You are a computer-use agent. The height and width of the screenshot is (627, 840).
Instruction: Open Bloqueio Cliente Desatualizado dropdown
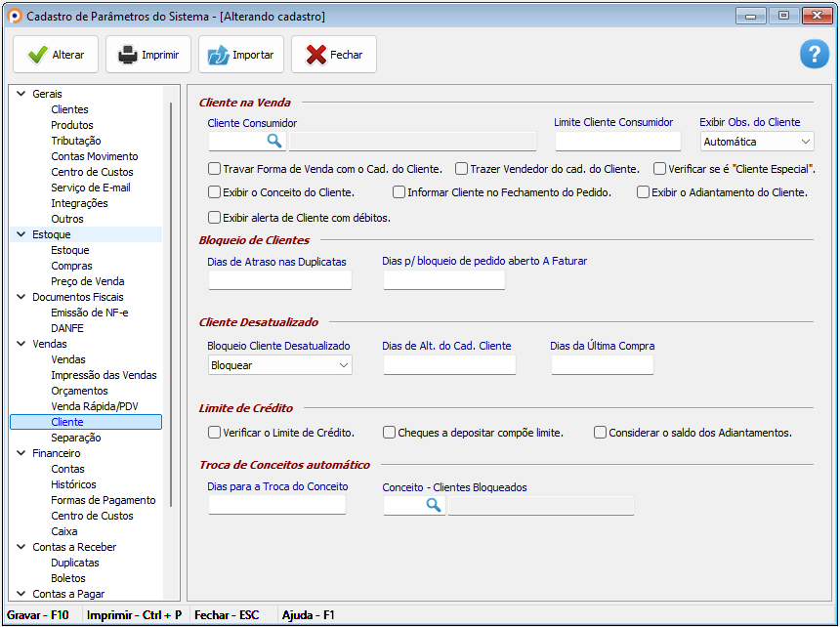tap(343, 365)
